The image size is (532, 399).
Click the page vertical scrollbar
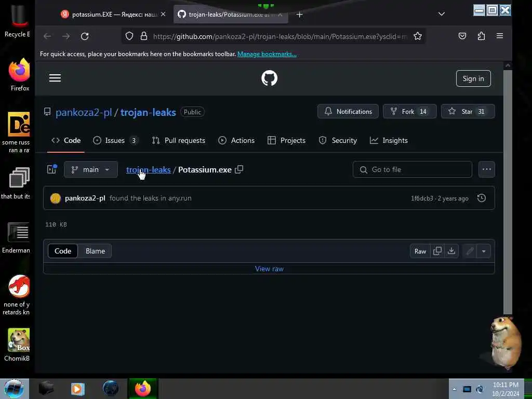click(508, 192)
